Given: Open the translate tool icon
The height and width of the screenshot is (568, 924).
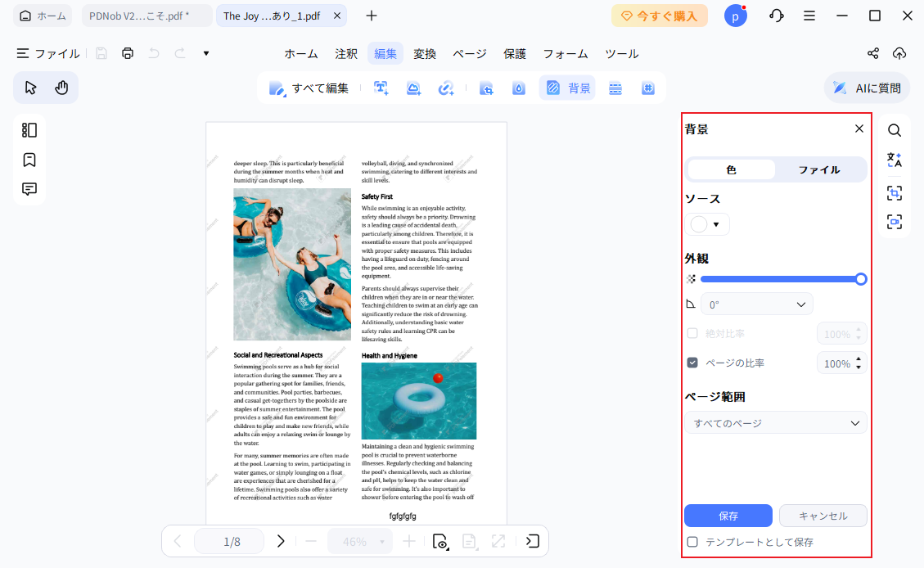Looking at the screenshot, I should (895, 160).
